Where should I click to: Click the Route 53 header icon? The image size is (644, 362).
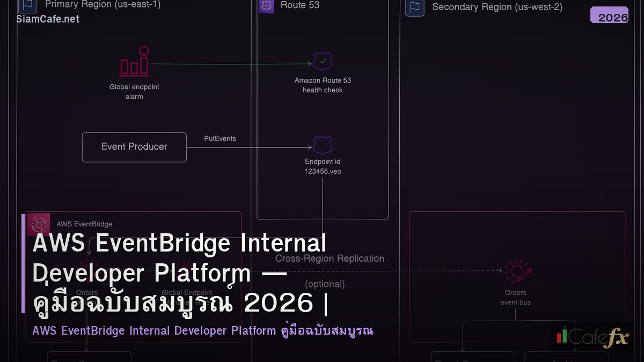[266, 6]
